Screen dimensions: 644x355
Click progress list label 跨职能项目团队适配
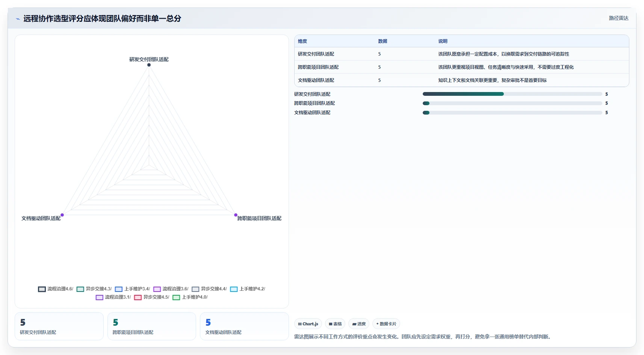tap(314, 103)
